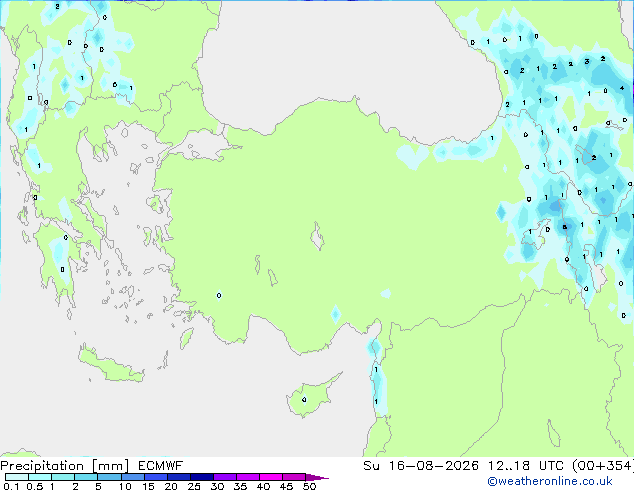Image resolution: width=634 pixels, height=490 pixels.
Task: Click the precipitation value 4 near right edge
Action: 622,88
